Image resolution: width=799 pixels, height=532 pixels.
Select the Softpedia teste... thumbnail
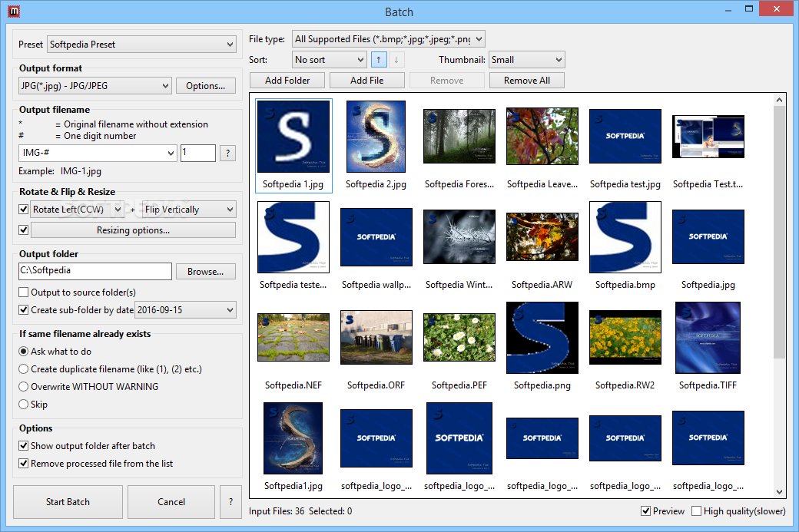click(x=293, y=236)
